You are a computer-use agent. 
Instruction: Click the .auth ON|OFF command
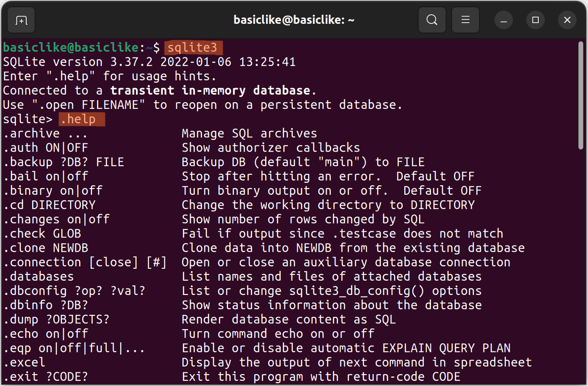pos(45,148)
